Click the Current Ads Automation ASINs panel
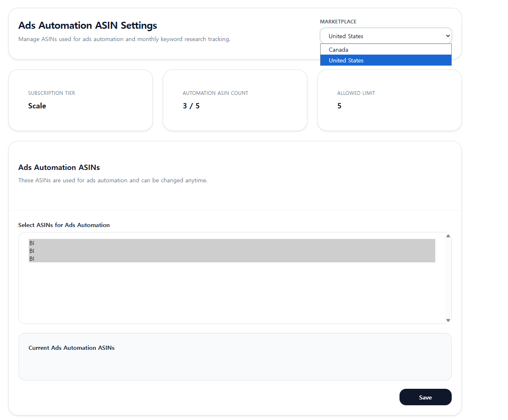Viewport: 508px width, 420px height. point(235,357)
